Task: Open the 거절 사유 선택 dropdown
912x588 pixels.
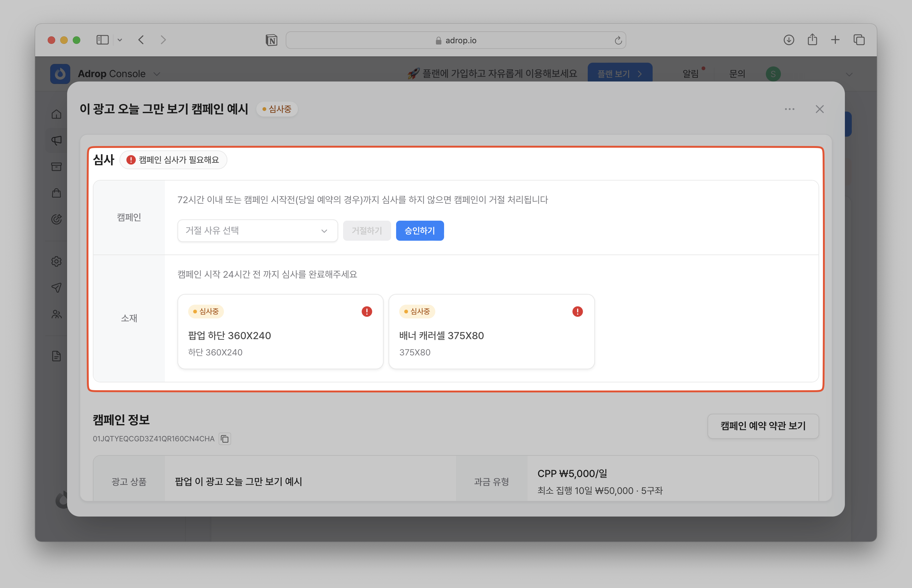Action: [257, 231]
